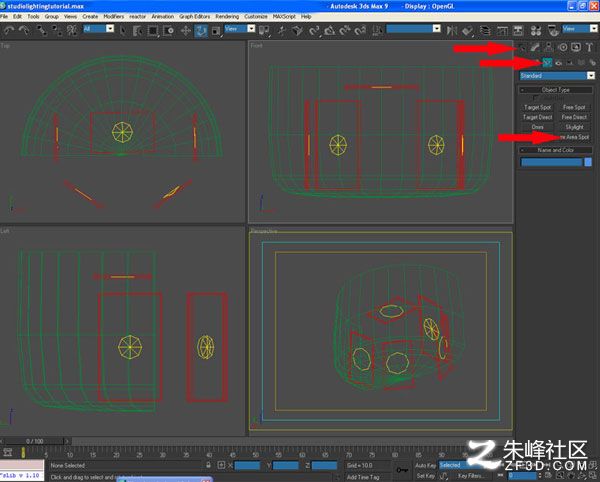Image resolution: width=600 pixels, height=482 pixels.
Task: Click the Redo icon in main toolbar
Action: tap(24, 30)
